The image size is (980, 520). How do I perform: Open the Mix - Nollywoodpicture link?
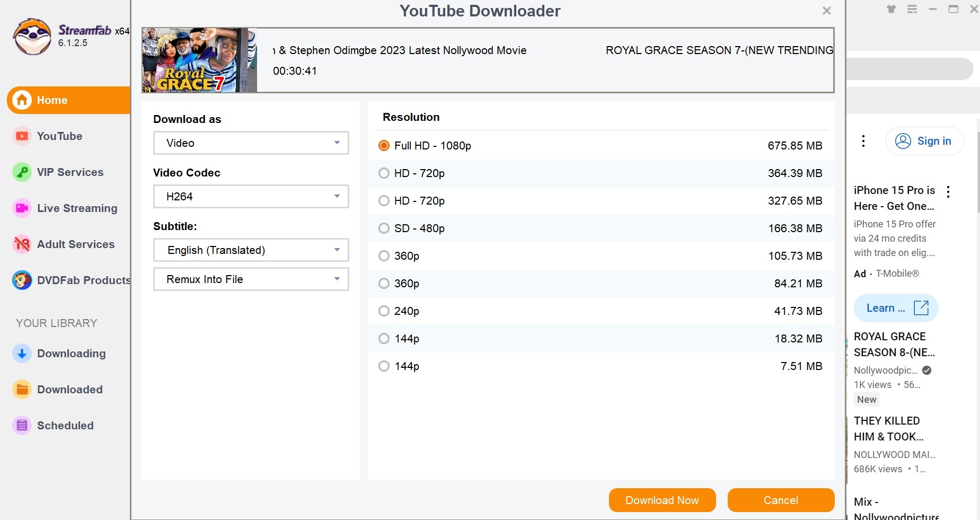pos(896,509)
